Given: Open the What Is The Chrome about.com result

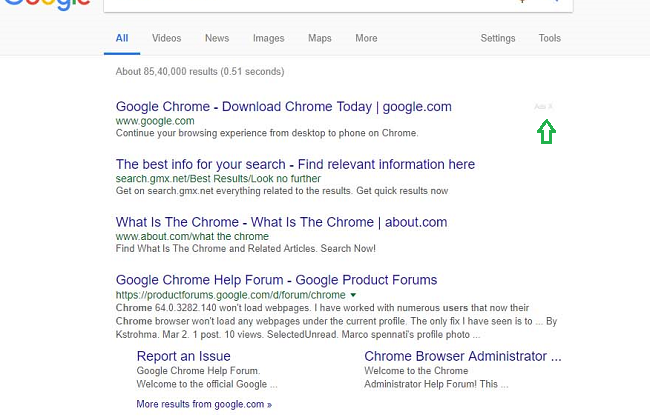Looking at the screenshot, I should (281, 222).
